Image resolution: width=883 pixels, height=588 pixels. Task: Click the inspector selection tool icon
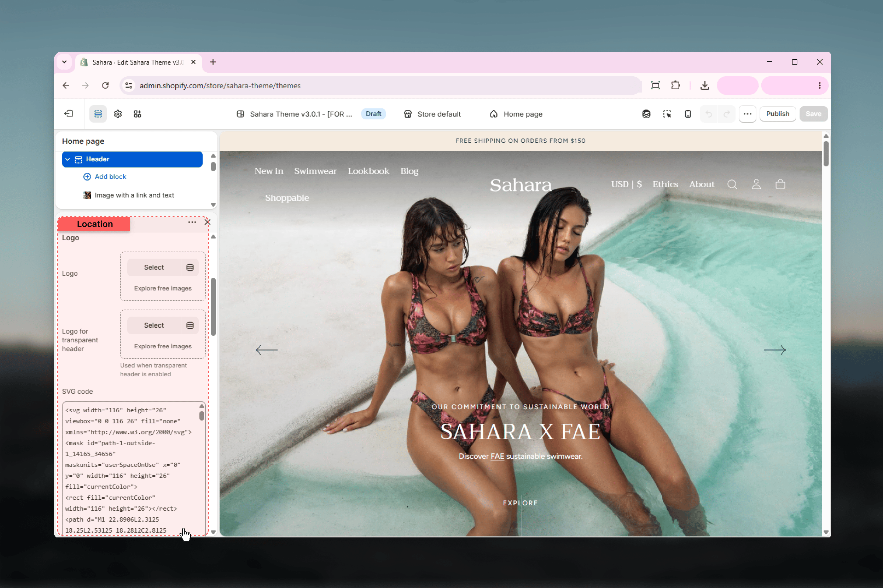tap(667, 114)
